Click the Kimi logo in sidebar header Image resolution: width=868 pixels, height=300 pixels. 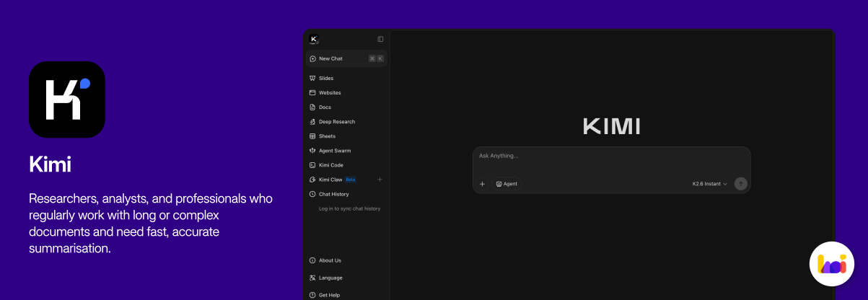tap(314, 39)
